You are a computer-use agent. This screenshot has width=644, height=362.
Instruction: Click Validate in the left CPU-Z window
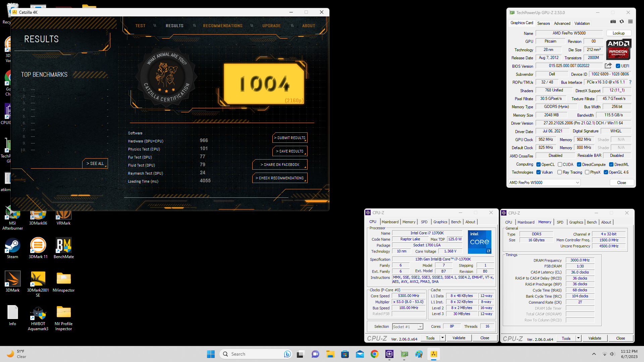click(x=459, y=338)
